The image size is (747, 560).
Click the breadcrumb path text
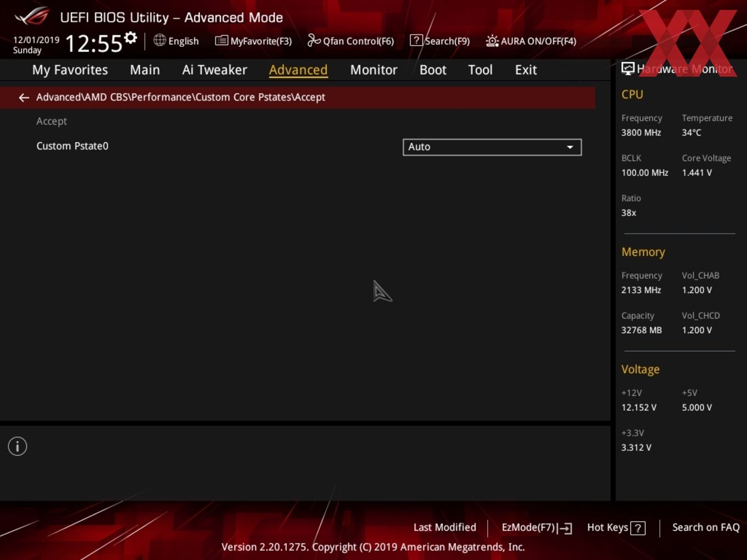[181, 97]
